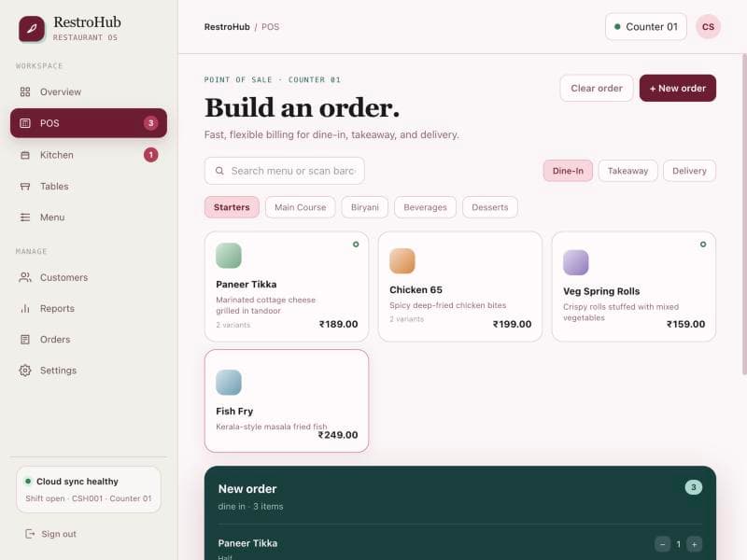Click the POS register icon

coord(25,123)
